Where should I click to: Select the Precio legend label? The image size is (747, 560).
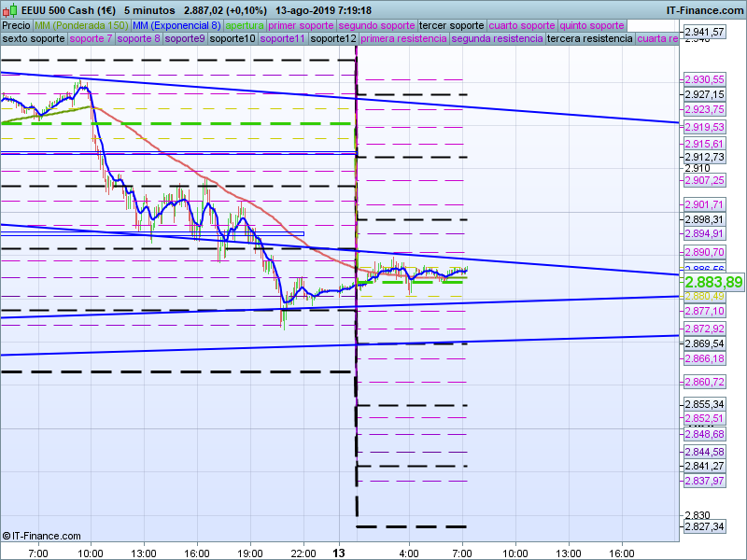coord(16,25)
